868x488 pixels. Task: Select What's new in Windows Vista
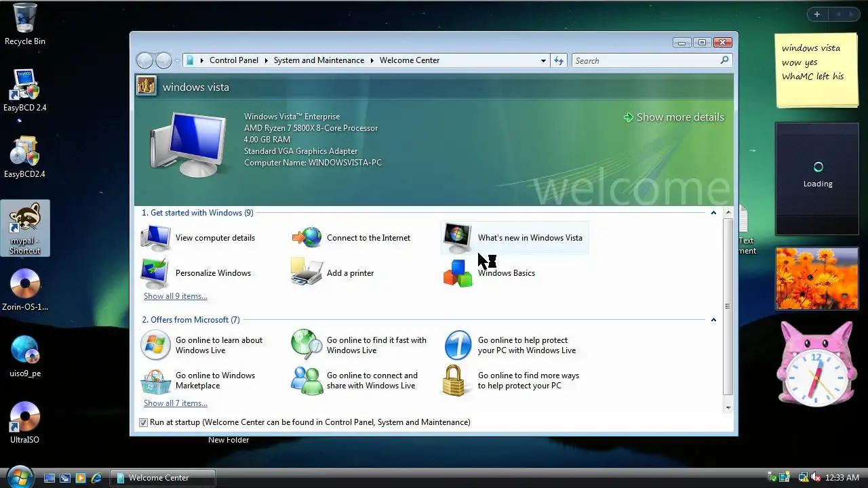[x=513, y=238]
